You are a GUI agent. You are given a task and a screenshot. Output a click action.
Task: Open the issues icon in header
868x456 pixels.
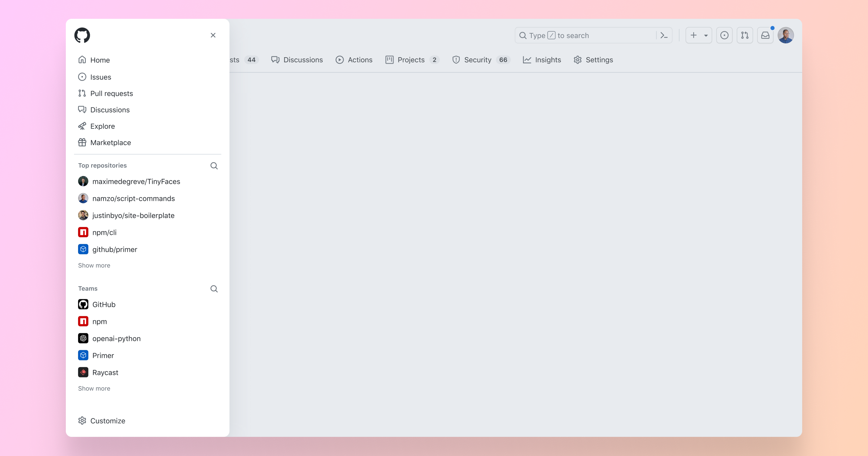point(724,35)
